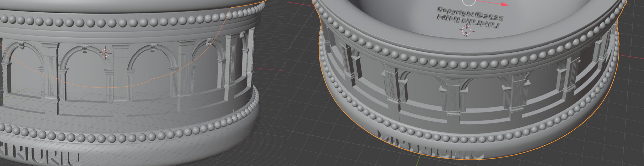Select the keystone ornament left of the 3D cursor
This screenshot has height=166, width=644.
click(85, 48)
